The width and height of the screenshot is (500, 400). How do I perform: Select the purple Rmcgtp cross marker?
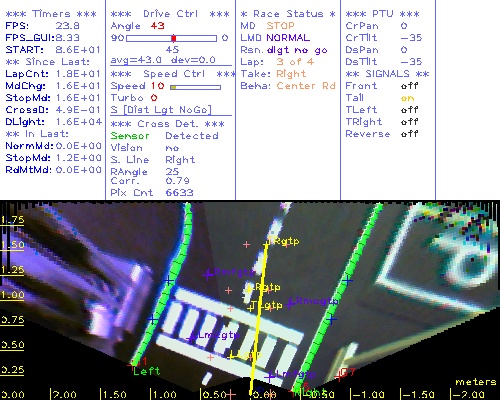click(x=290, y=304)
